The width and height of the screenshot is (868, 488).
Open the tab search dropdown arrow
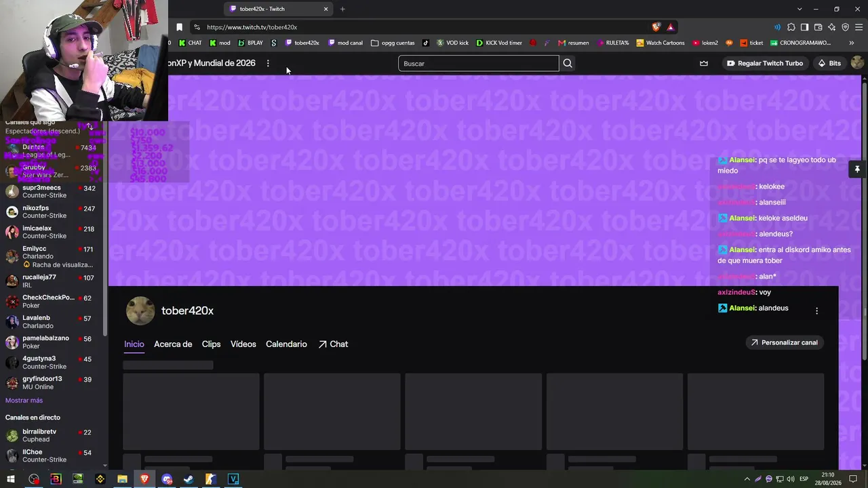[x=800, y=9]
